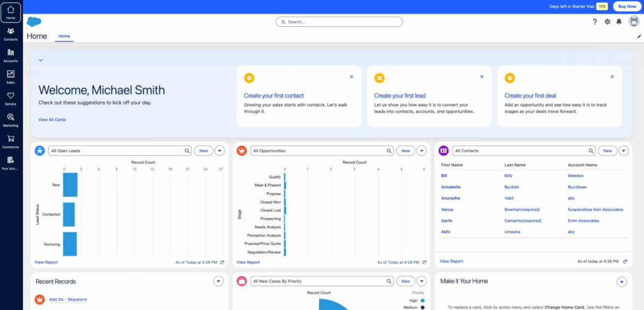Open Commerce in the sidebar
644x310 pixels.
coord(11,142)
